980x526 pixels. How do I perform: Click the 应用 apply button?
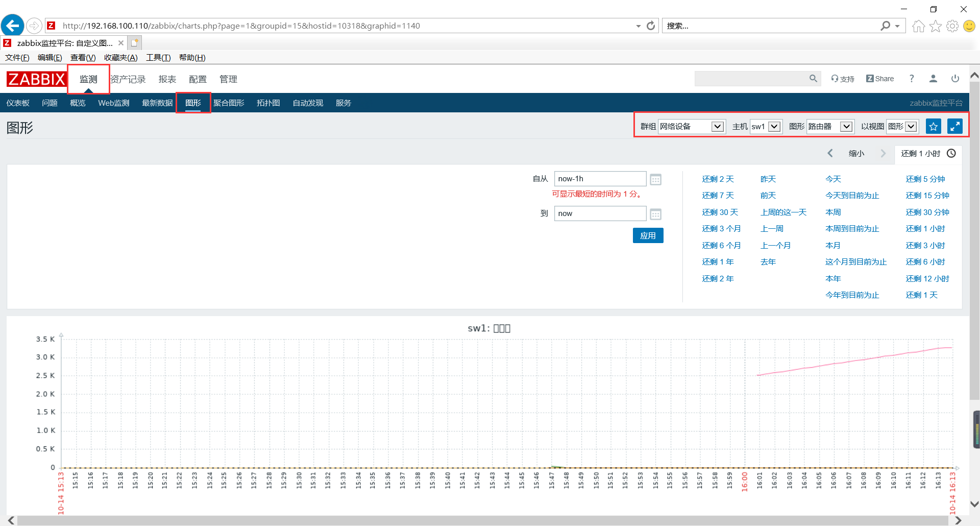648,235
